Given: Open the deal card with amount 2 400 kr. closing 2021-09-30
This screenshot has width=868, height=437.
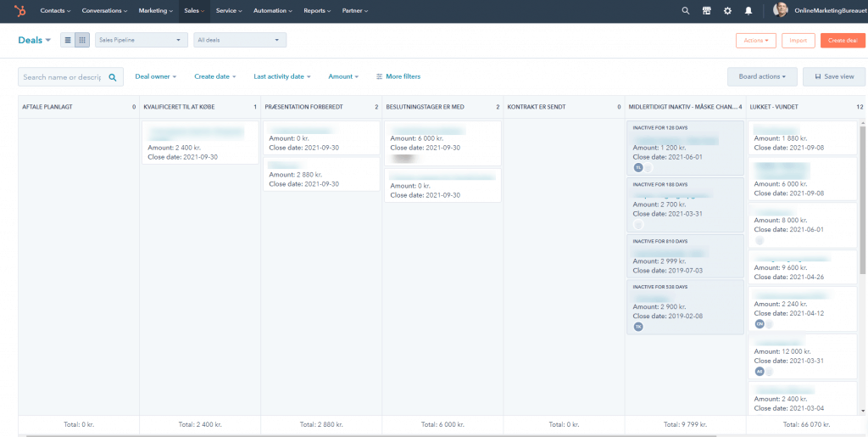Looking at the screenshot, I should click(200, 143).
